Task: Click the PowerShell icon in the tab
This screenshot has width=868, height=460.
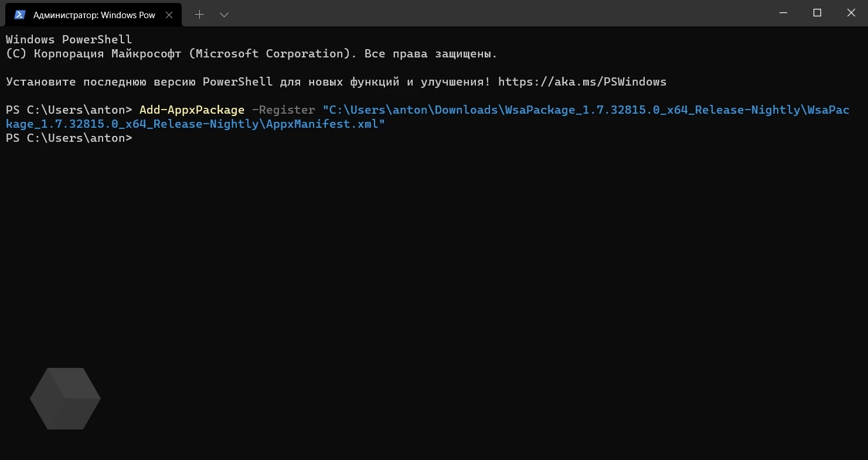Action: tap(20, 15)
